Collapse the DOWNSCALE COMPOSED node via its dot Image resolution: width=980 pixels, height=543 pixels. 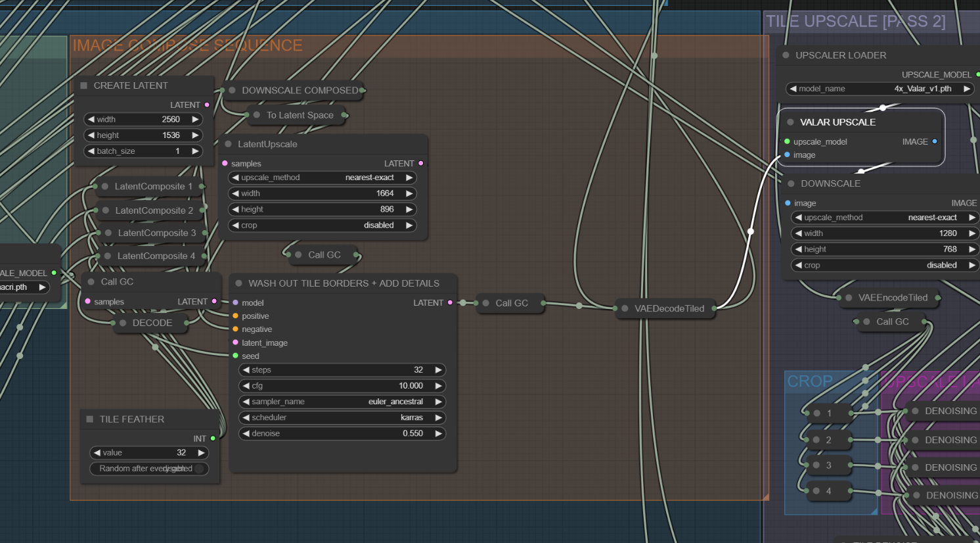(x=232, y=90)
